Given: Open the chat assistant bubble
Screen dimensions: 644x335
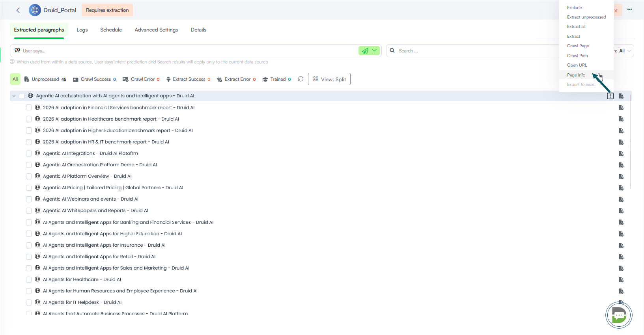Looking at the screenshot, I should click(619, 315).
